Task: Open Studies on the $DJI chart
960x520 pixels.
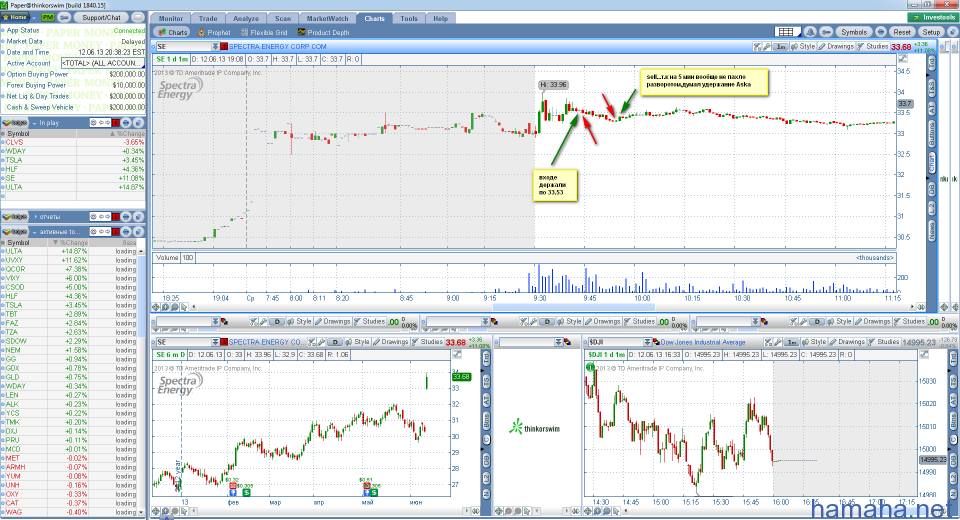Action: pyautogui.click(x=884, y=342)
